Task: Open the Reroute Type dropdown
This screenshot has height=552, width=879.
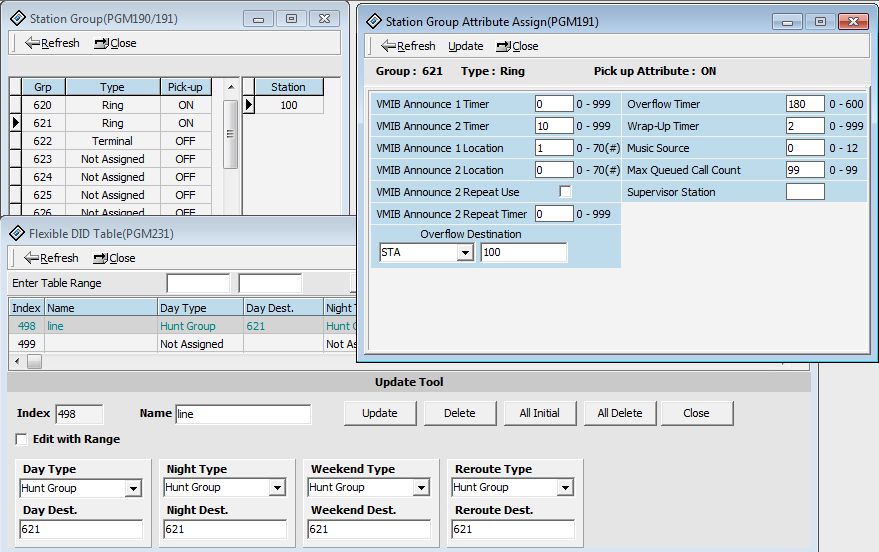Action: (565, 488)
